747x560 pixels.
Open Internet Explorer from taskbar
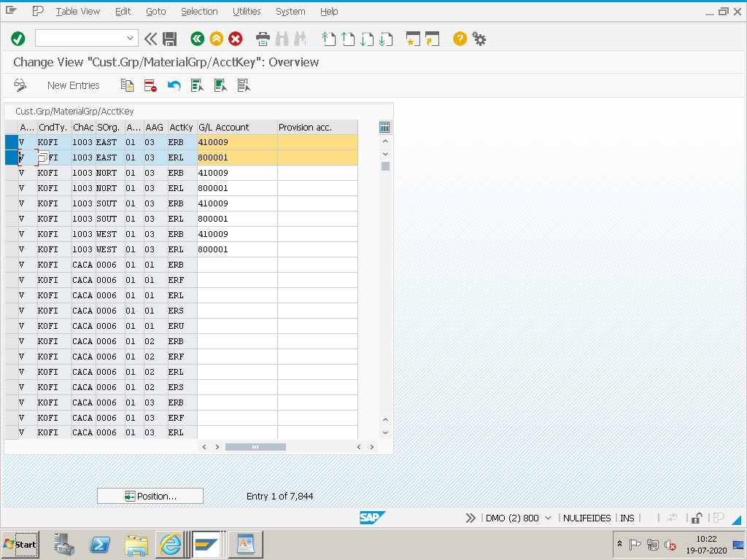(171, 544)
